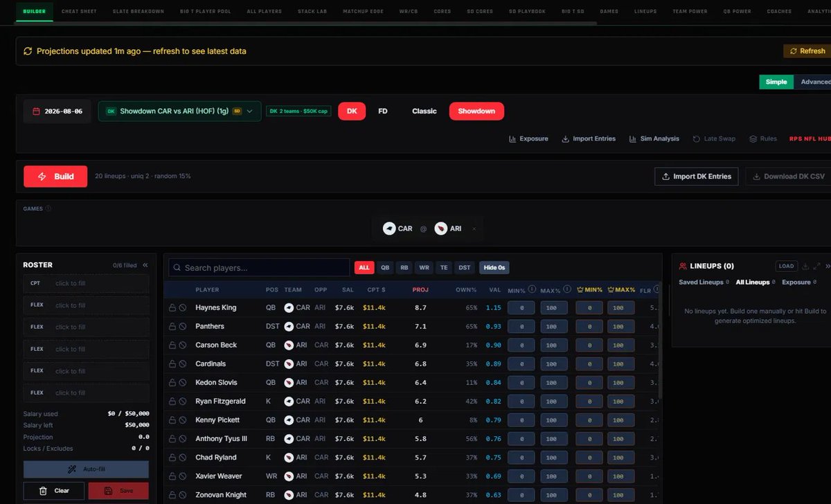Screen dimensions: 831x504
Task: Click the info icon next to MIN% header
Action: coord(532,289)
